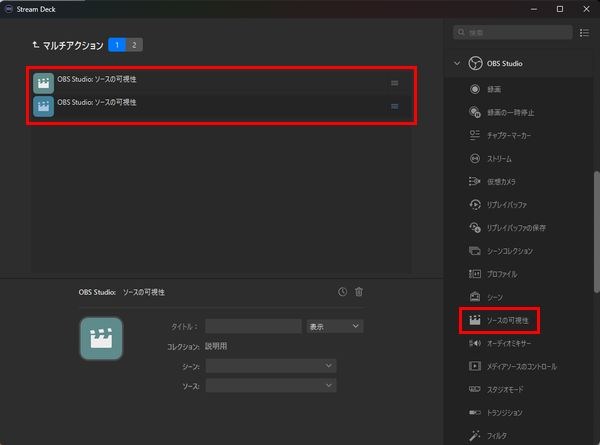Image resolution: width=600 pixels, height=445 pixels.
Task: Switch to multi-action page 2
Action: (x=134, y=45)
